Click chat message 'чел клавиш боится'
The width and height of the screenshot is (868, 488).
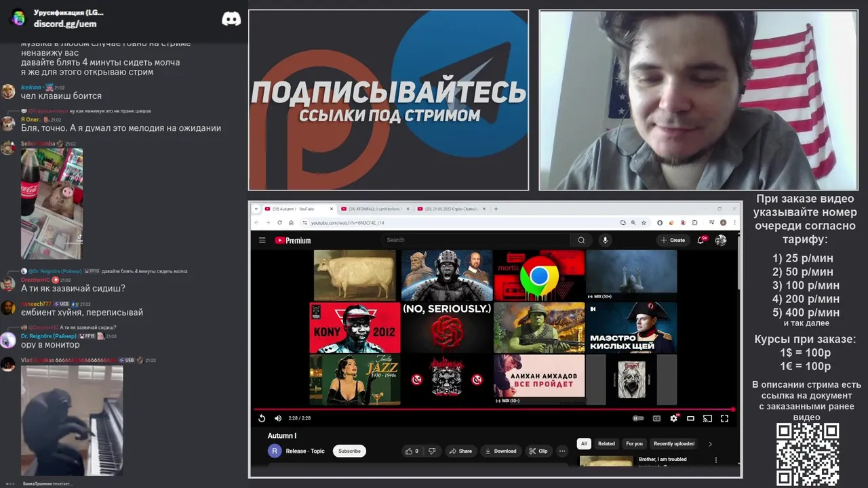(61, 96)
